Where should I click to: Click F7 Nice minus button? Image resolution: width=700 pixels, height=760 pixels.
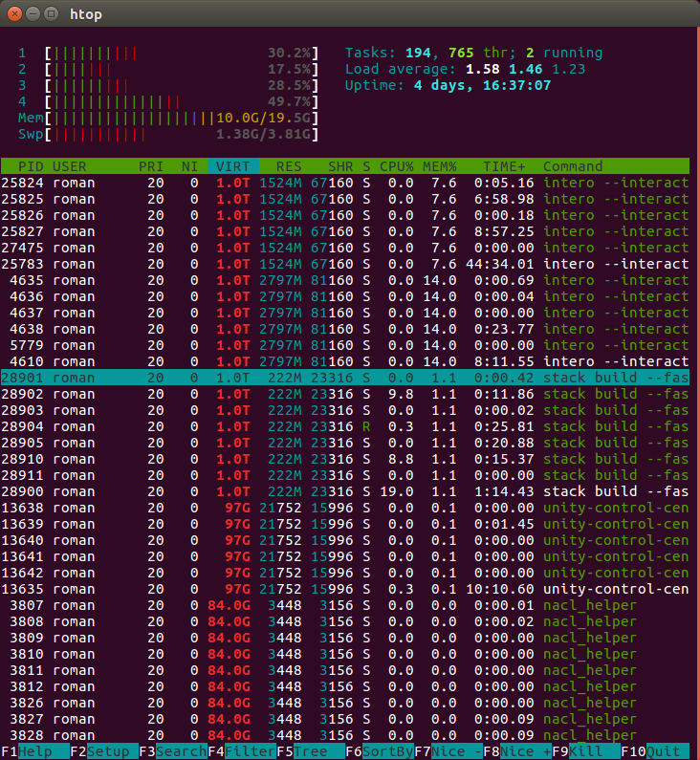(x=448, y=751)
